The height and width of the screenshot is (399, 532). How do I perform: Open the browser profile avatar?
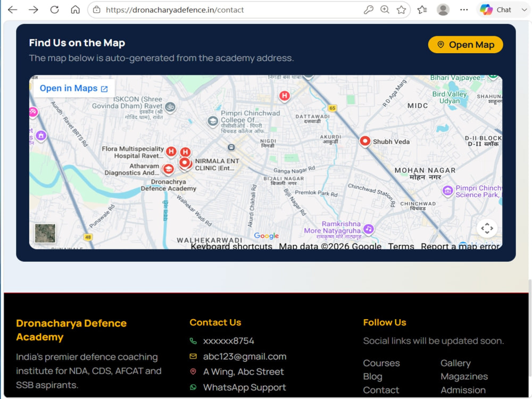(x=443, y=10)
